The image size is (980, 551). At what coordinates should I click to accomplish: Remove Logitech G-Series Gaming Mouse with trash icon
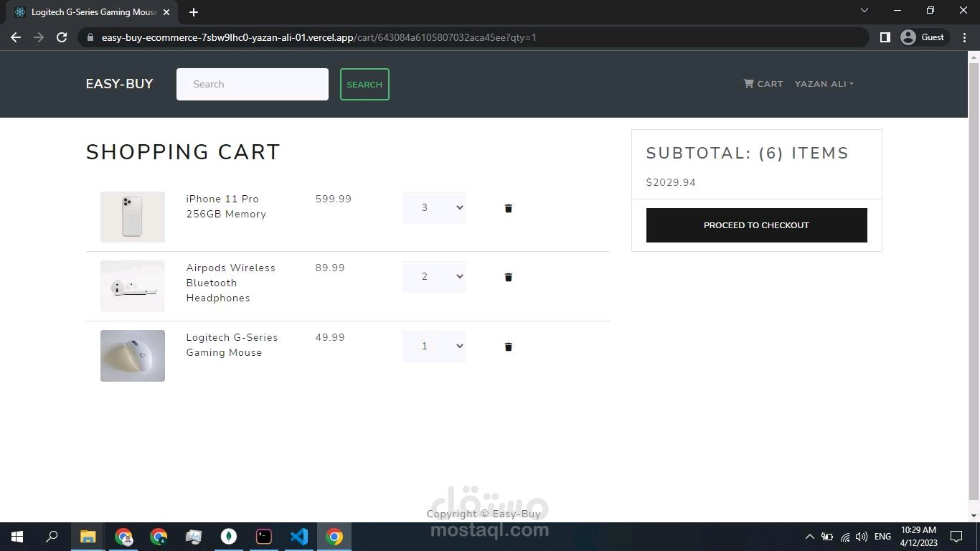pos(508,347)
